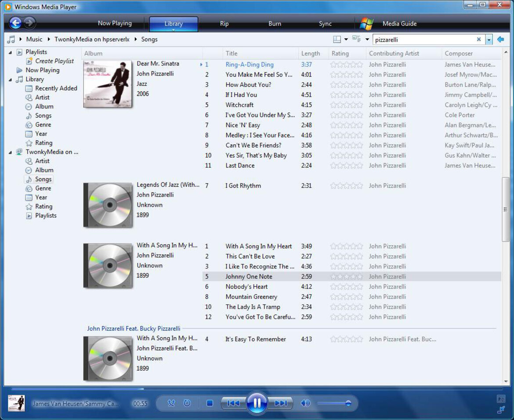Click the scrollbar down arrow
514x420 pixels.
click(x=506, y=381)
